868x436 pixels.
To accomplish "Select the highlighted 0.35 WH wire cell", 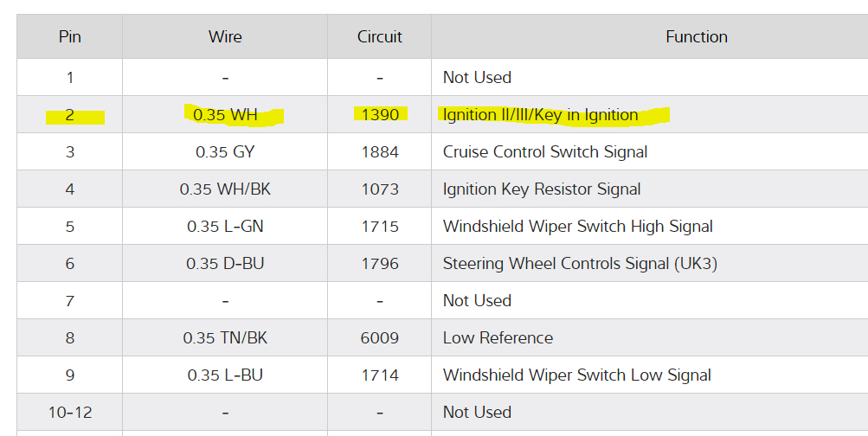I will [x=225, y=115].
